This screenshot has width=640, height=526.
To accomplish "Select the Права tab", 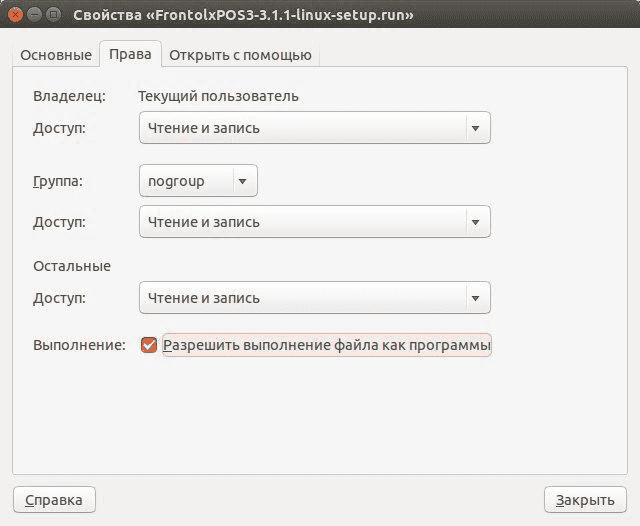I will 130,54.
